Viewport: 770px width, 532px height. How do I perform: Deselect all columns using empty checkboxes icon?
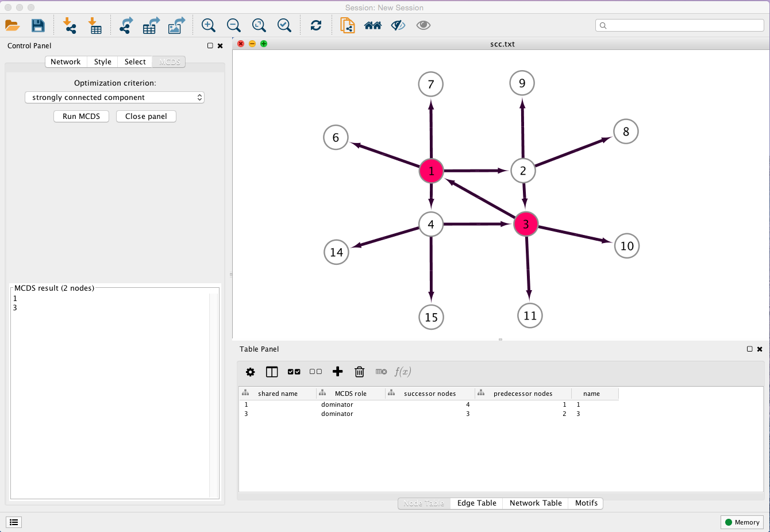click(x=315, y=372)
